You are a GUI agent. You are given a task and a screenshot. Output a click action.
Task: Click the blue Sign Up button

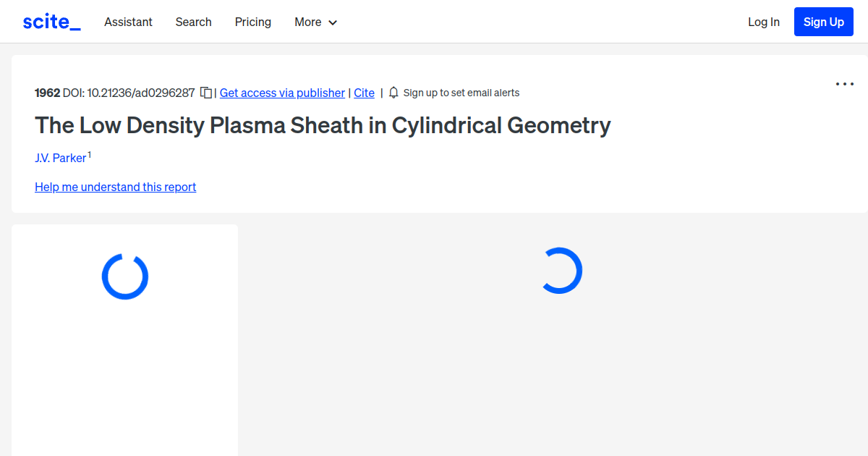[823, 21]
